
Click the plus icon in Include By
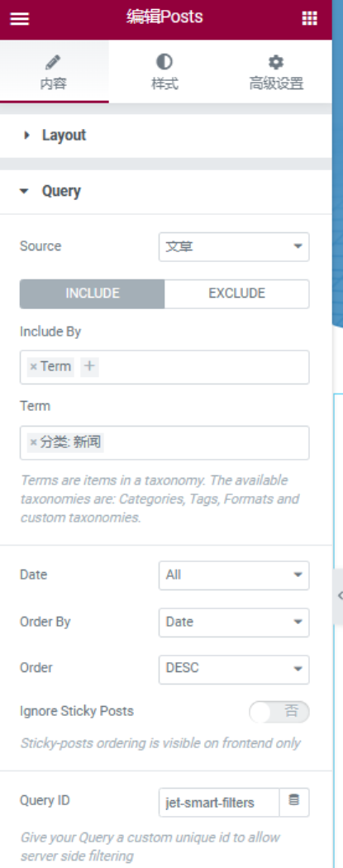tap(89, 366)
